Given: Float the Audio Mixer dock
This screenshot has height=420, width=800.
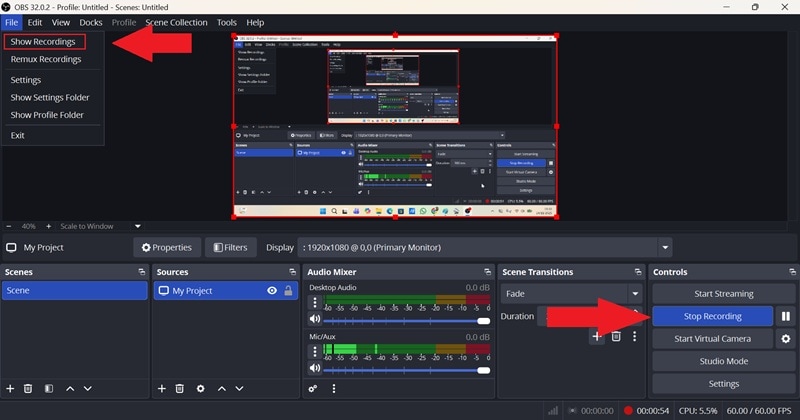Looking at the screenshot, I should (487, 272).
